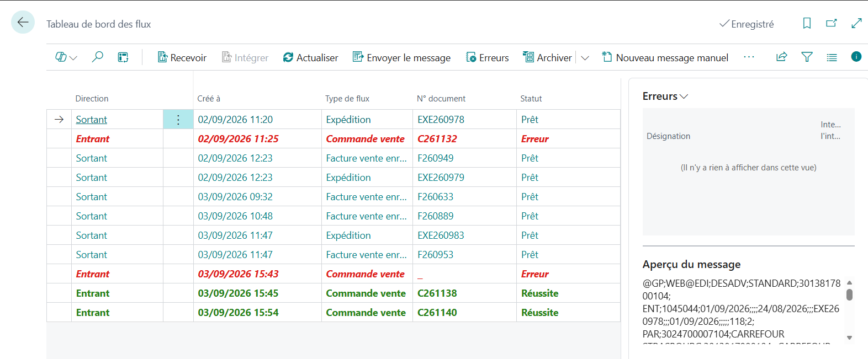
Task: Select Envoyer le message action
Action: pyautogui.click(x=401, y=57)
